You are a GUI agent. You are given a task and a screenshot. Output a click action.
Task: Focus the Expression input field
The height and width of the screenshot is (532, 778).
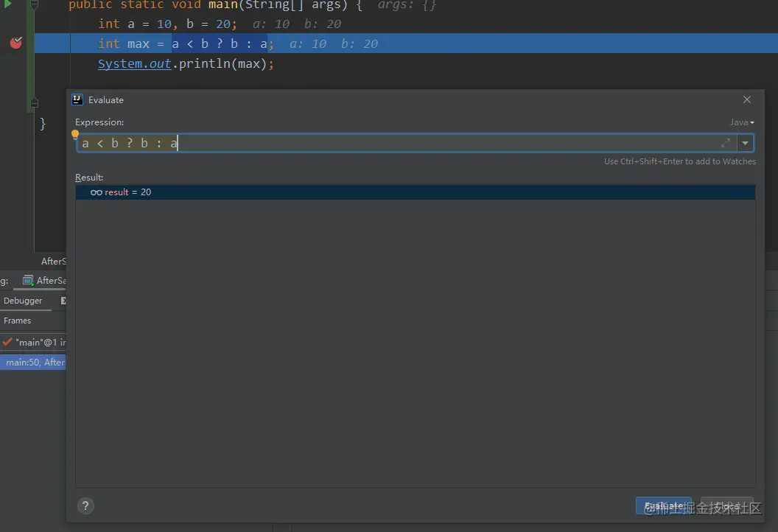399,143
